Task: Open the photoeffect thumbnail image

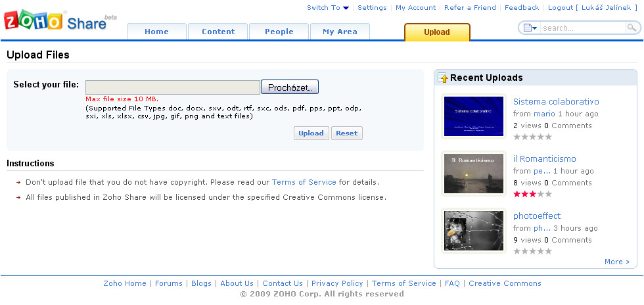Action: [473, 231]
